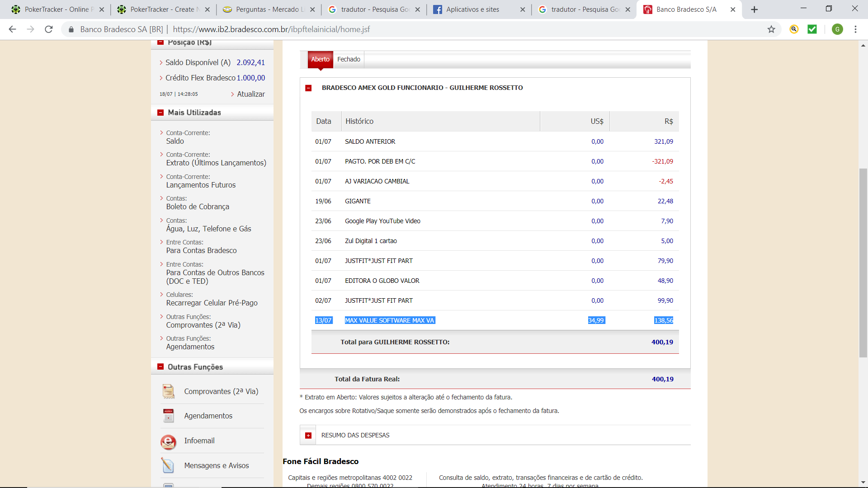Switch to the Fechado statement tab
The height and width of the screenshot is (488, 868).
349,59
